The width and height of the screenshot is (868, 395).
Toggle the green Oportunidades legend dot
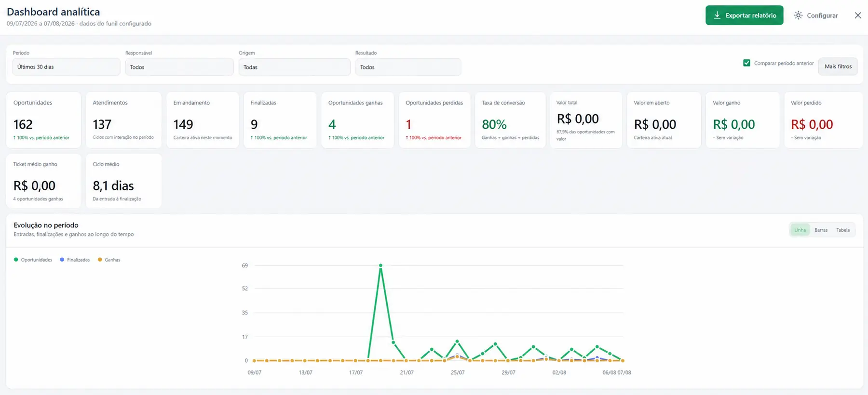pyautogui.click(x=16, y=260)
